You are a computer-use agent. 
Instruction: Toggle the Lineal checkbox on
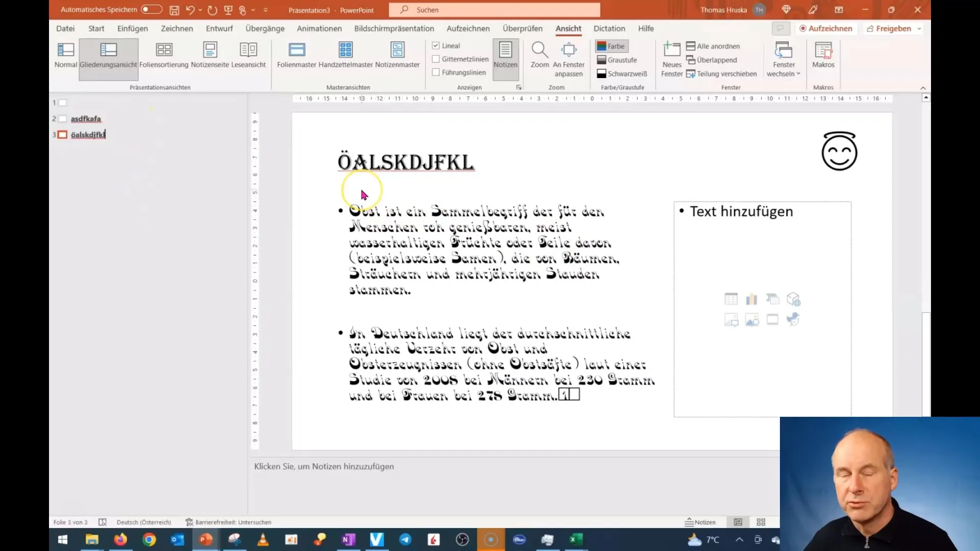click(435, 45)
